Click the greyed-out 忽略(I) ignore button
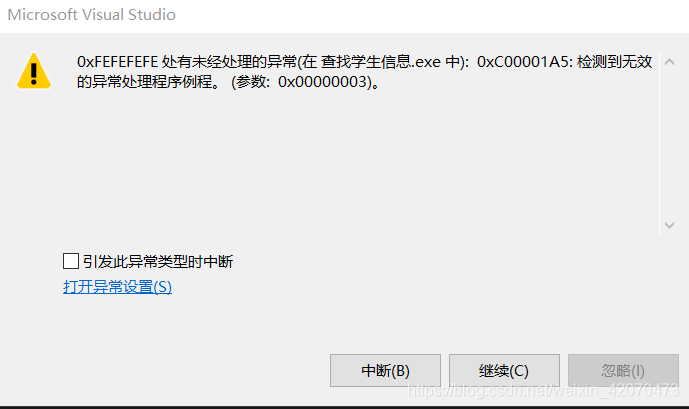The width and height of the screenshot is (689, 409). pyautogui.click(x=623, y=370)
